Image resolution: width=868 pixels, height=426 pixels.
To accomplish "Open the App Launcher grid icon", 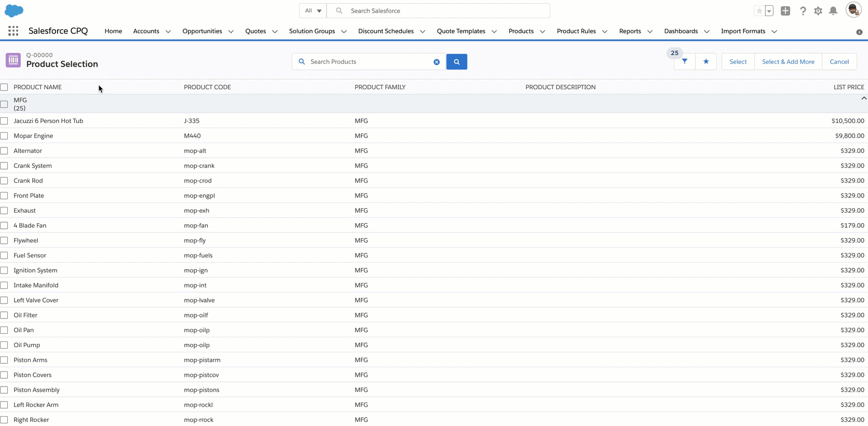I will tap(13, 31).
